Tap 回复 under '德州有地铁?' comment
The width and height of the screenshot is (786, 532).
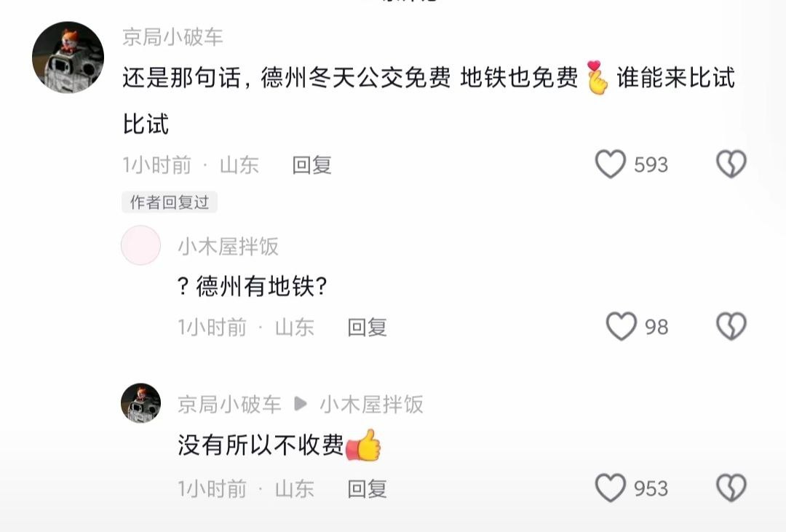coord(367,327)
